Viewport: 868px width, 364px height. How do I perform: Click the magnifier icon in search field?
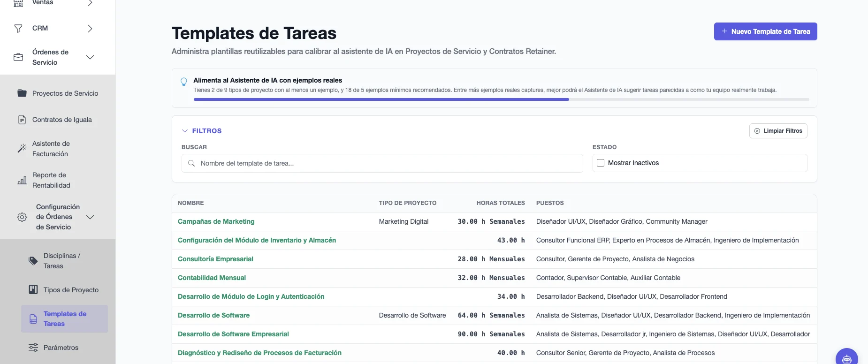click(191, 163)
